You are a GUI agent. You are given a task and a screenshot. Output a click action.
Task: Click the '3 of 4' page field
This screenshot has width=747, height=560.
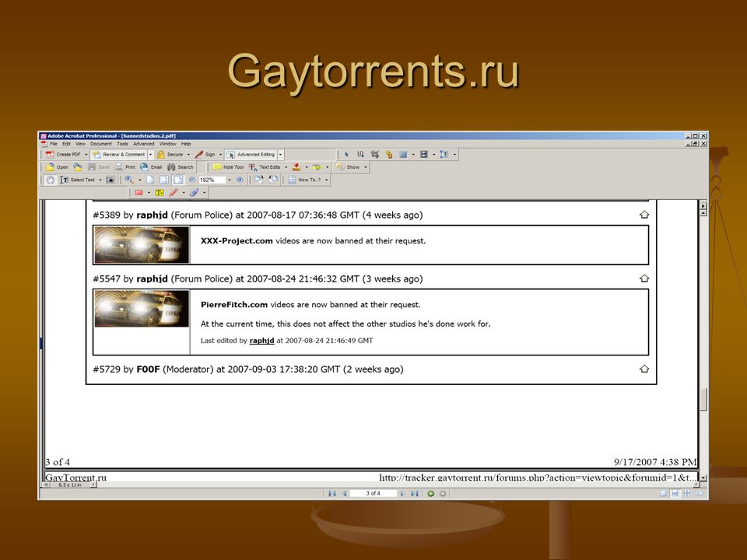click(373, 493)
